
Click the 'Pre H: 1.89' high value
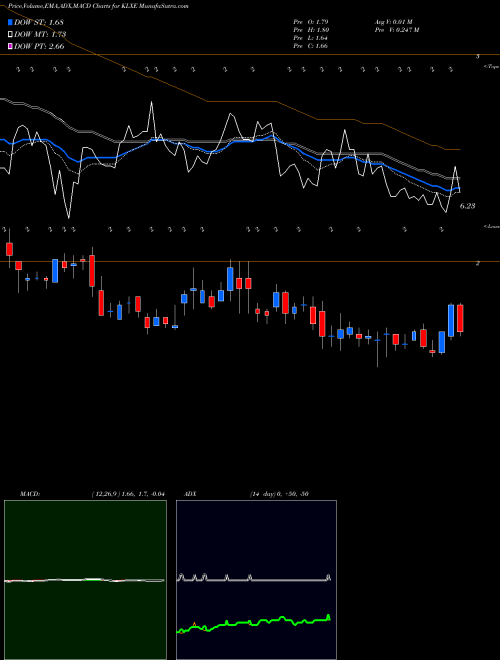pyautogui.click(x=311, y=30)
